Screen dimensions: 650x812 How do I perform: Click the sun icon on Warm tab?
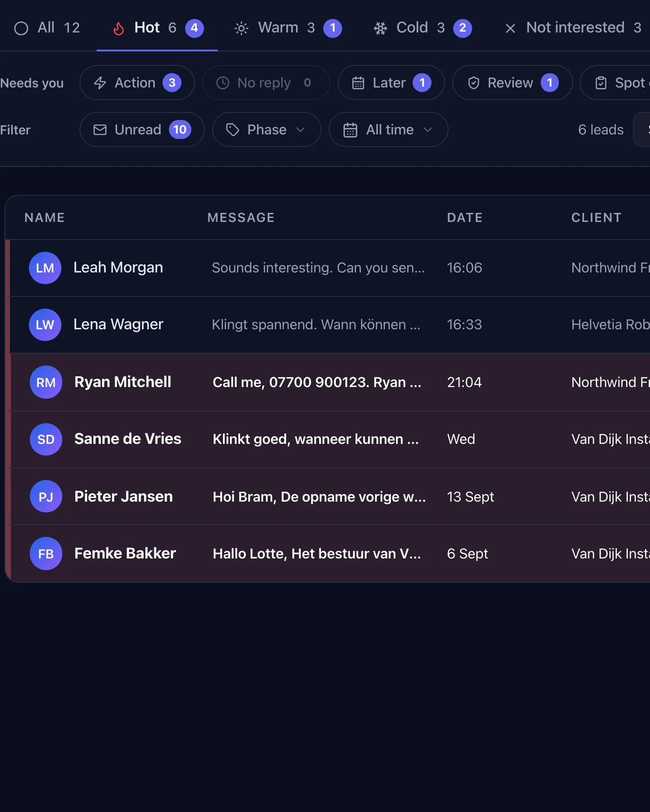(x=241, y=28)
